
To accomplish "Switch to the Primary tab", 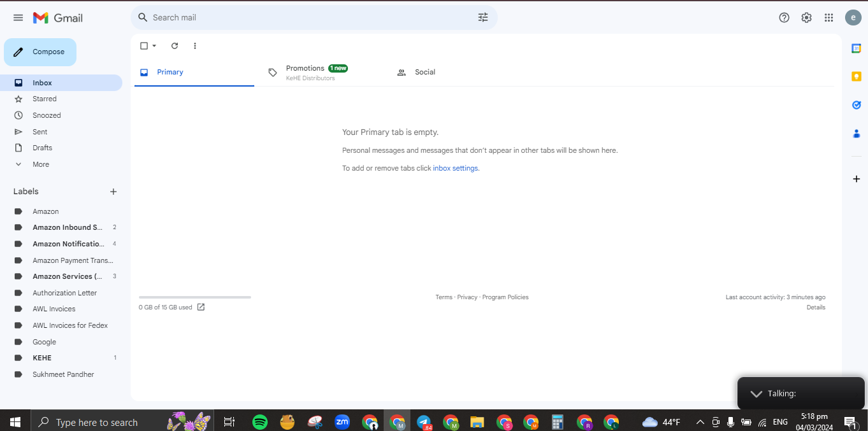I will 194,73.
